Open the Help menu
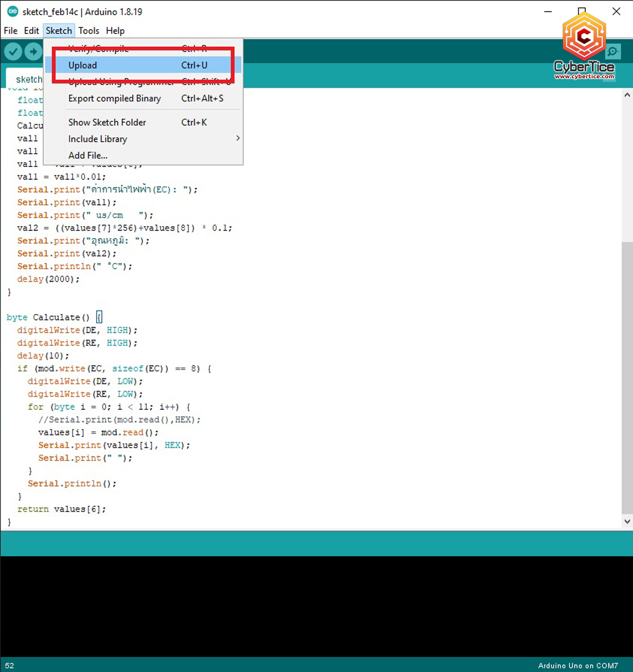The image size is (633, 672). pos(115,31)
